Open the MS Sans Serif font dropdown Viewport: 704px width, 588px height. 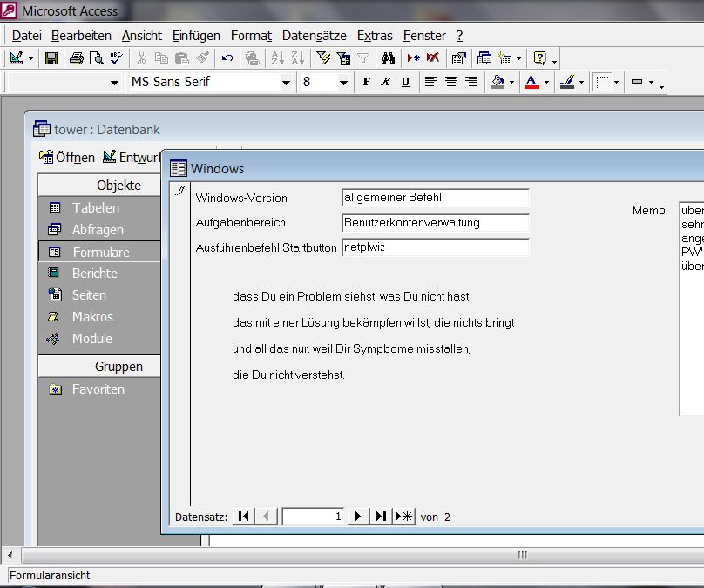[286, 83]
